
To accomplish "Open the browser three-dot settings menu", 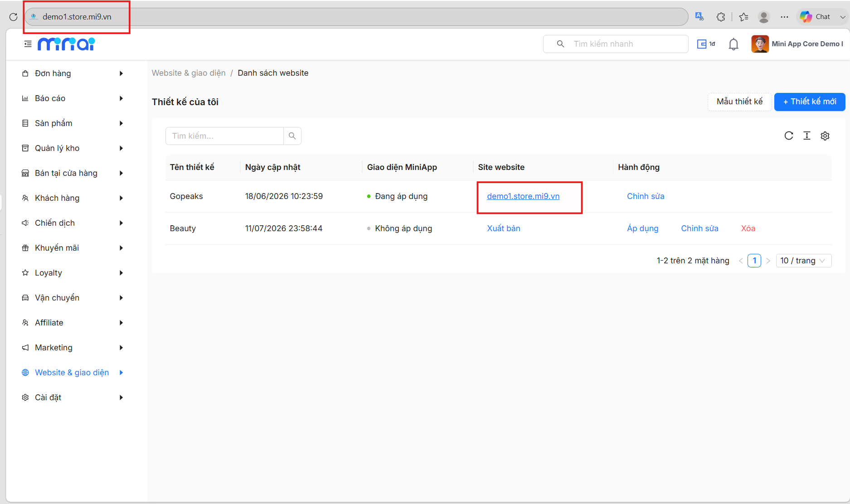I will (784, 17).
